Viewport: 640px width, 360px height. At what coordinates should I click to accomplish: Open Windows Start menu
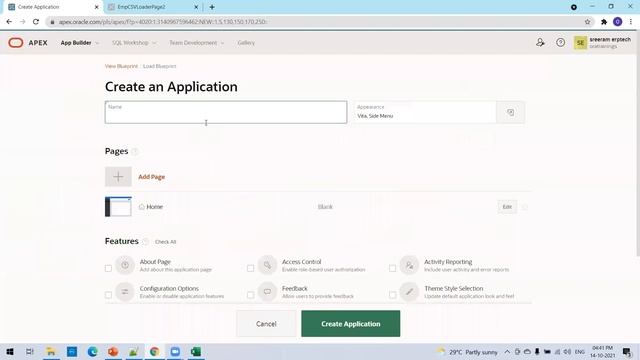coord(10,351)
